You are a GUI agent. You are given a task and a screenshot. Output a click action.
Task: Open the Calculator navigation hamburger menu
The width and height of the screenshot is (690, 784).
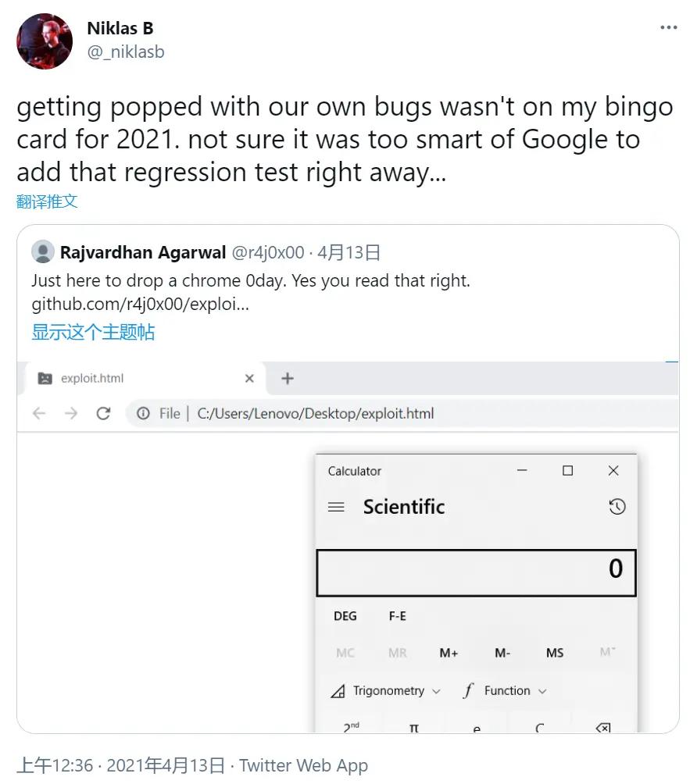pos(337,506)
